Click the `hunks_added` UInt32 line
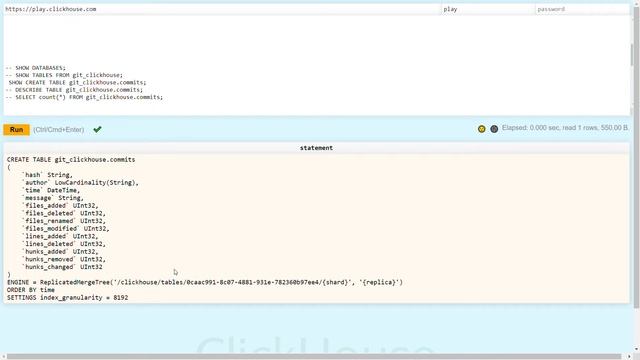 [60, 251]
